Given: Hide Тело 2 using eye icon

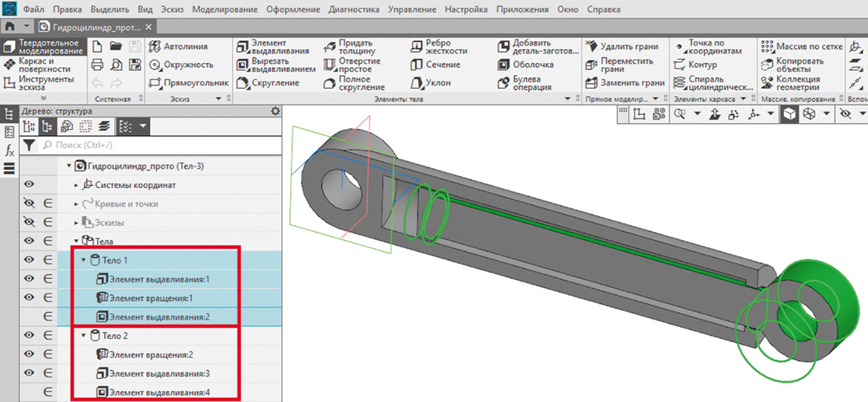Looking at the screenshot, I should (x=30, y=335).
